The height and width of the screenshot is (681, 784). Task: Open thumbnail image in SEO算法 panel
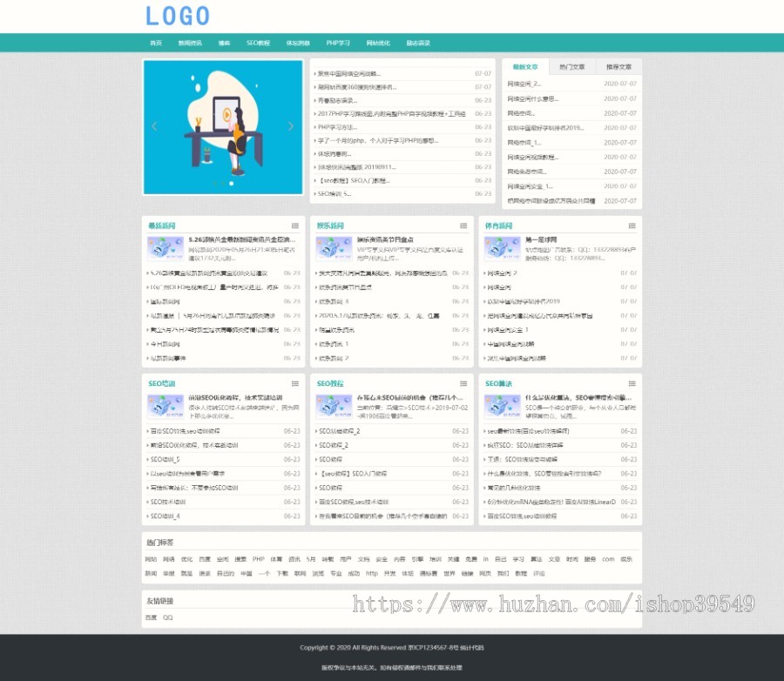[503, 407]
